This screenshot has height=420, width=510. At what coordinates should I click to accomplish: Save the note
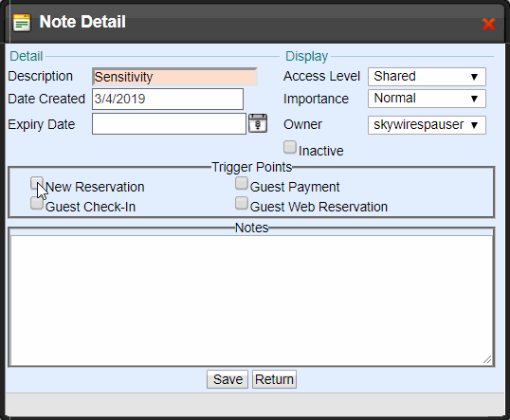tap(228, 379)
